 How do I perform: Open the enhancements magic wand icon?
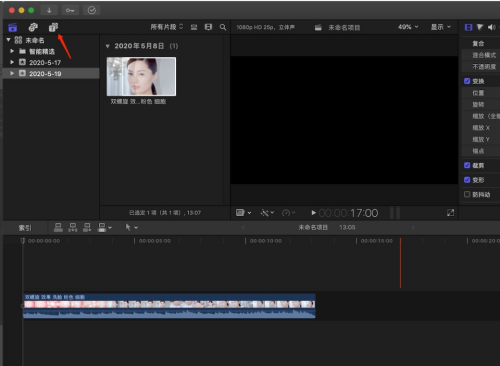point(265,213)
